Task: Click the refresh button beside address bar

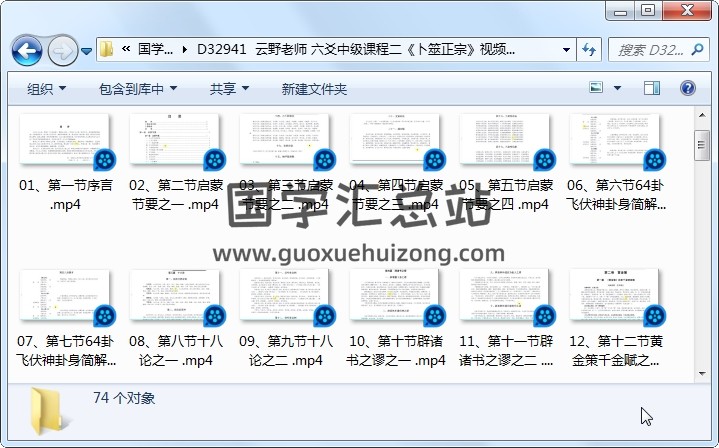Action: tap(589, 49)
